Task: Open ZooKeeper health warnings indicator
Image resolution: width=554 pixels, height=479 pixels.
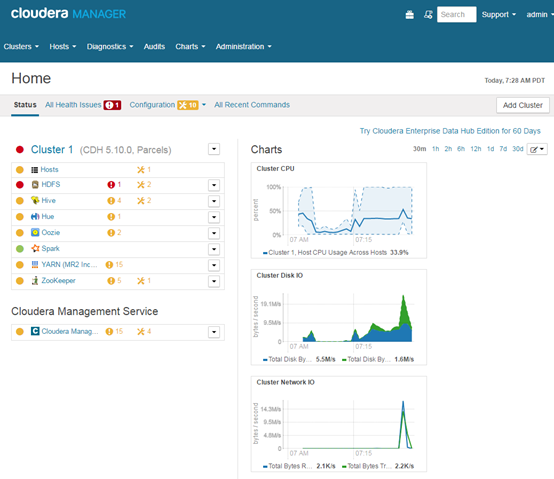Action: pyautogui.click(x=114, y=280)
